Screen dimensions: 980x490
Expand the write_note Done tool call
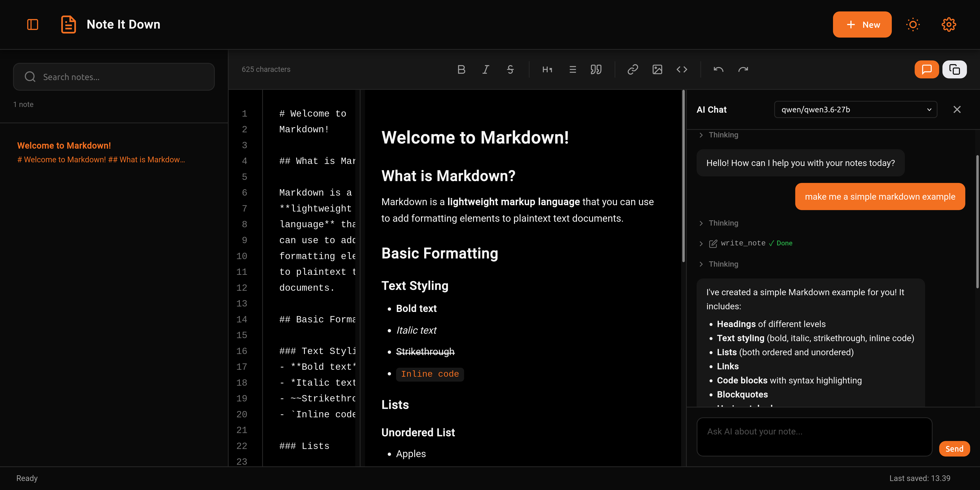click(x=746, y=244)
